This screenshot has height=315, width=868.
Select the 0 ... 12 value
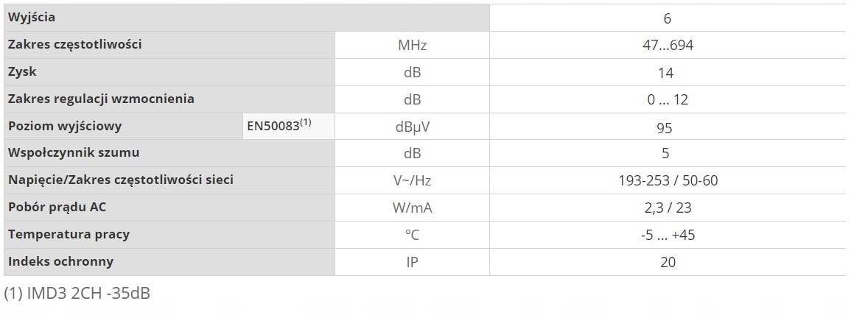667,100
